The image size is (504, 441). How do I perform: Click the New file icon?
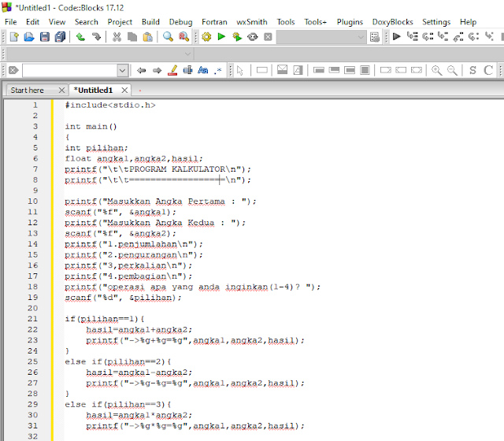click(14, 37)
